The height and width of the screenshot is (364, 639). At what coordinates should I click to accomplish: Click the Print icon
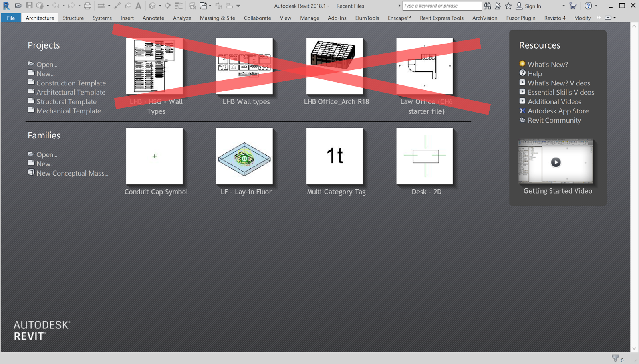pos(87,6)
